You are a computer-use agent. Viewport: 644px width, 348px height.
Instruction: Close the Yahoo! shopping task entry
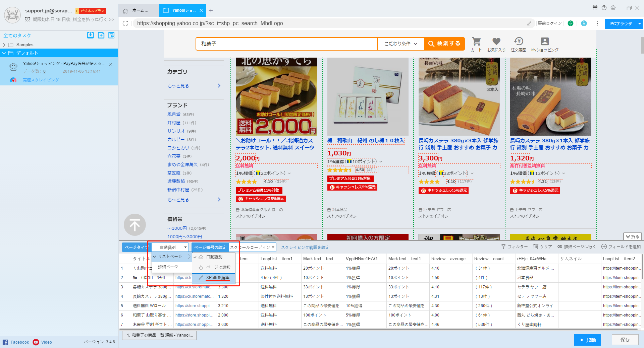[111, 64]
